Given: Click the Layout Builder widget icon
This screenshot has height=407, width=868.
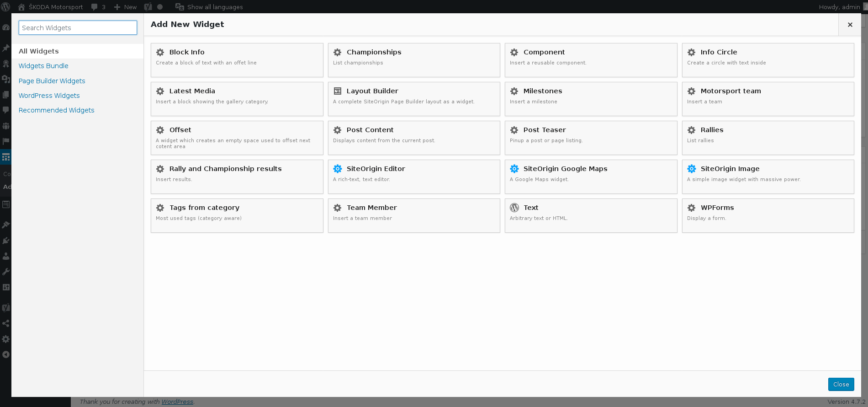Looking at the screenshot, I should 338,91.
